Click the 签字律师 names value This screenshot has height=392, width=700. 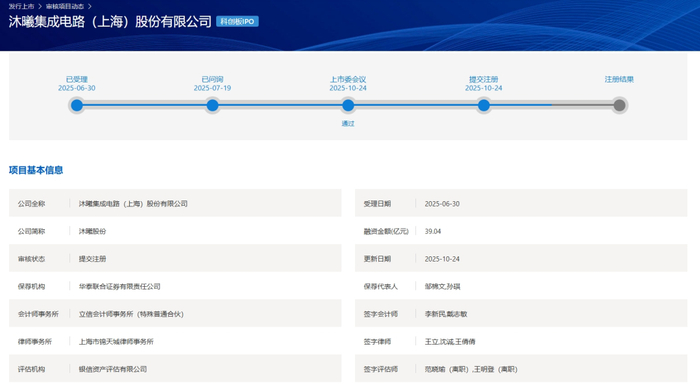pyautogui.click(x=450, y=342)
